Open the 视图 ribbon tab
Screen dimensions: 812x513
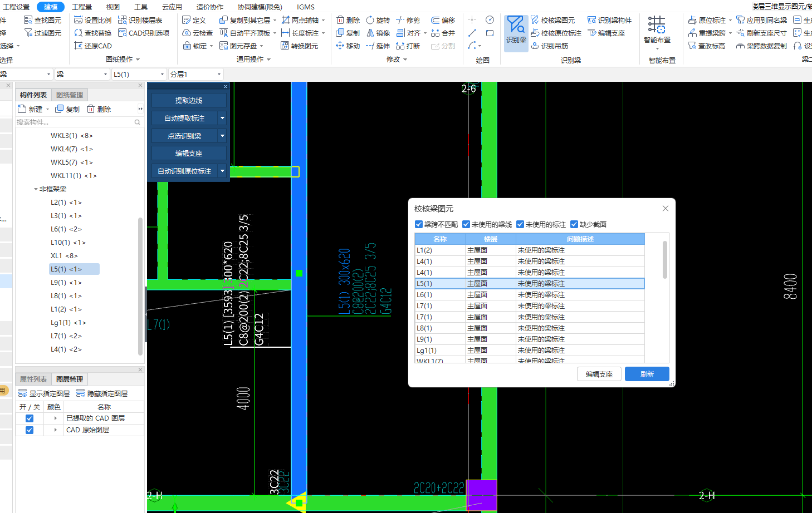point(113,7)
